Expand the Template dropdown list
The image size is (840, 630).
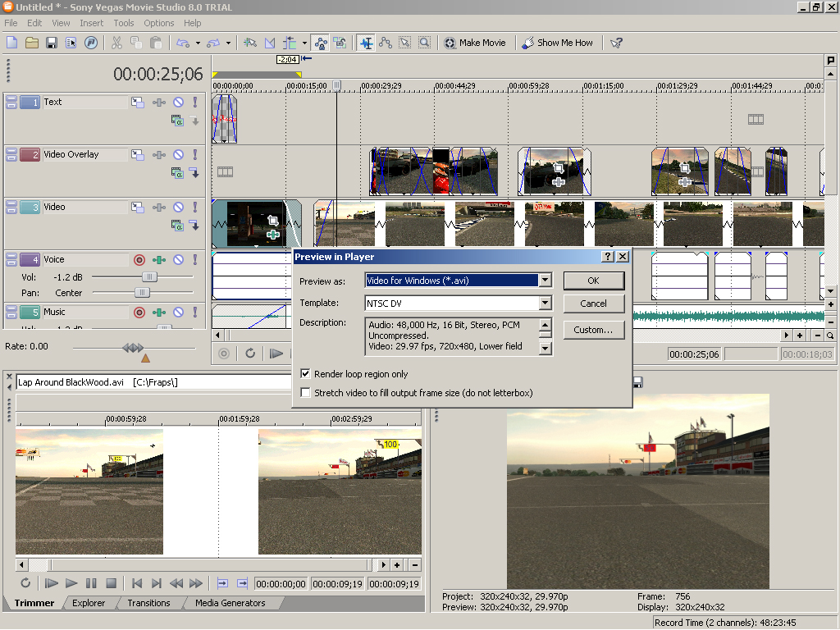pyautogui.click(x=546, y=304)
